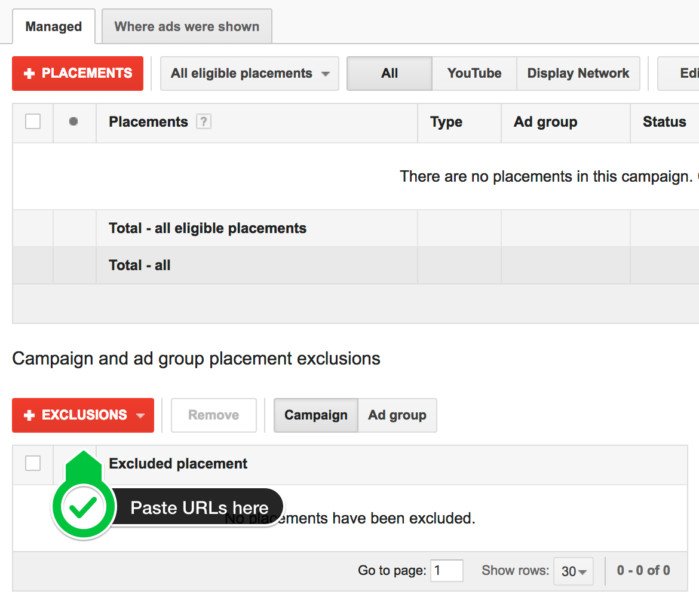Viewport: 699px width, 600px height.
Task: Click the plus icon on Placements button
Action: tap(29, 73)
